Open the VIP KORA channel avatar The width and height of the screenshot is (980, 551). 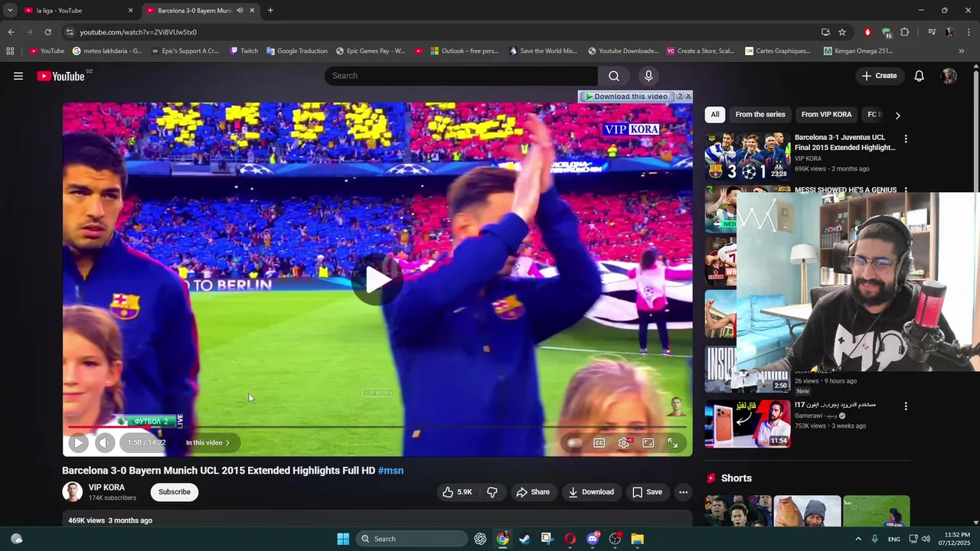pyautogui.click(x=72, y=492)
